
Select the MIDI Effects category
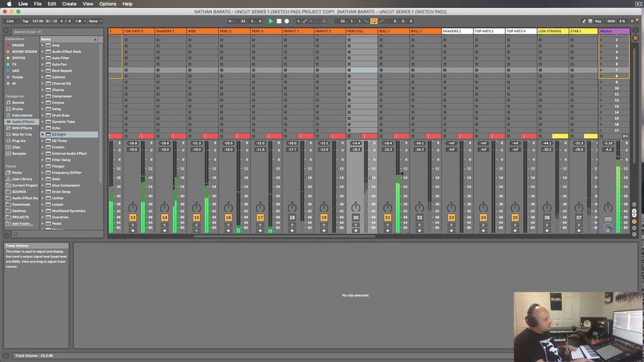pos(21,128)
